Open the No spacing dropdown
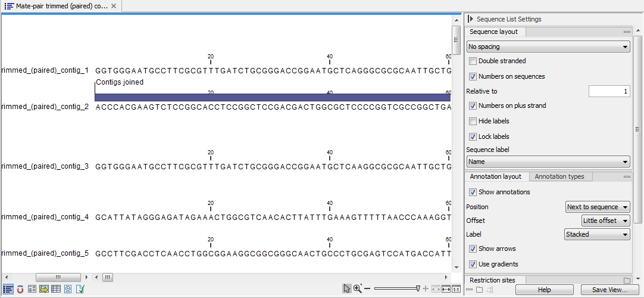Viewport: 644px width, 298px height. point(548,46)
